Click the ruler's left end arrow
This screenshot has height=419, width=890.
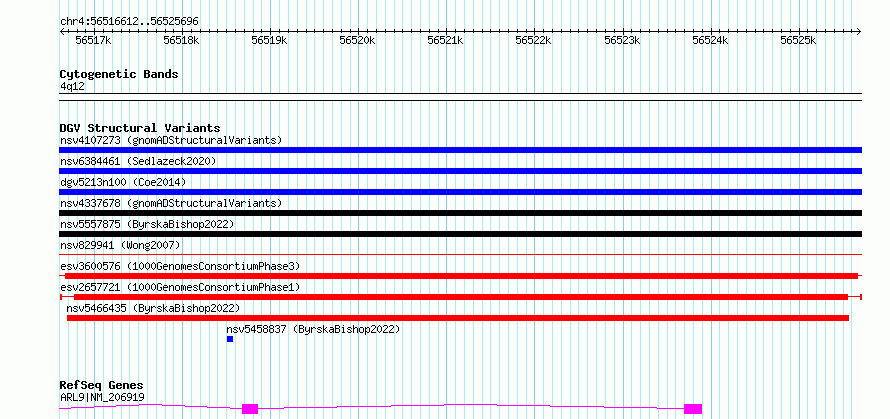click(62, 31)
